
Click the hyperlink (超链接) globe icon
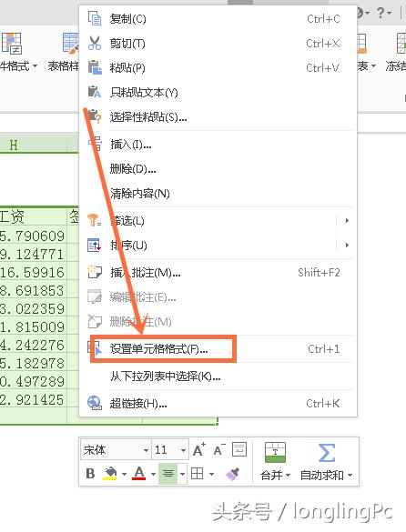tap(95, 403)
